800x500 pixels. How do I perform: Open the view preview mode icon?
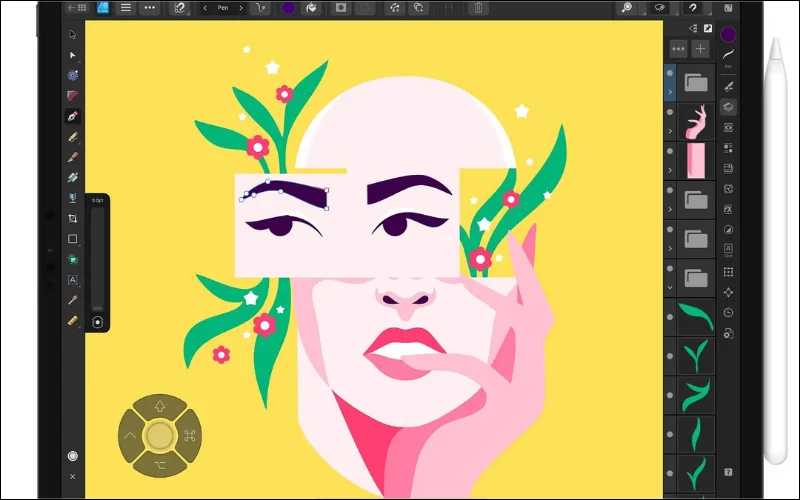[x=660, y=8]
